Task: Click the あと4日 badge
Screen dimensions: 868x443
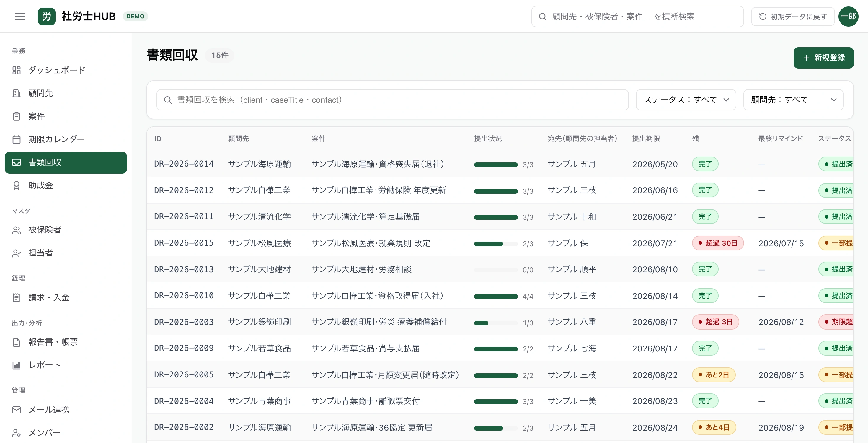Action: [714, 427]
